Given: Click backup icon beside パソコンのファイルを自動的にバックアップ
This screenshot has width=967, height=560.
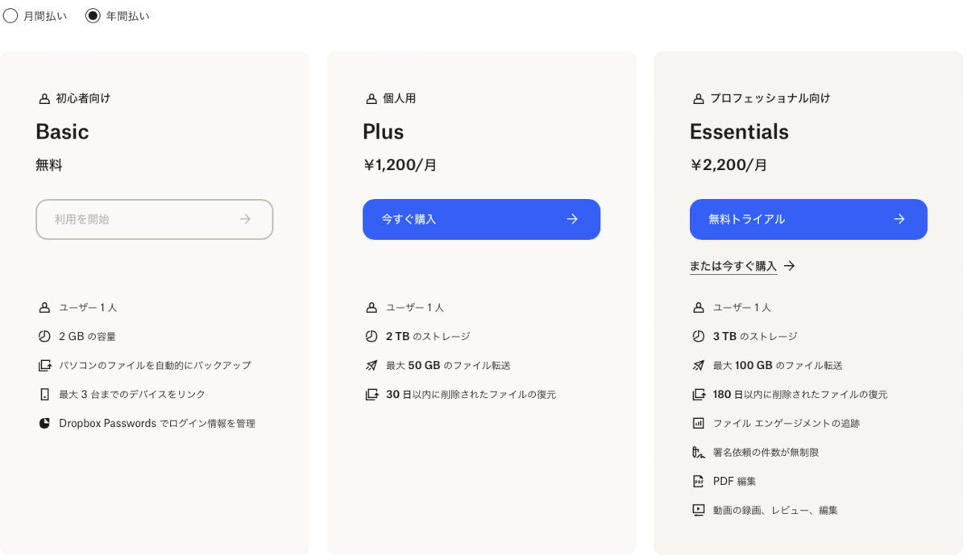Looking at the screenshot, I should 44,366.
